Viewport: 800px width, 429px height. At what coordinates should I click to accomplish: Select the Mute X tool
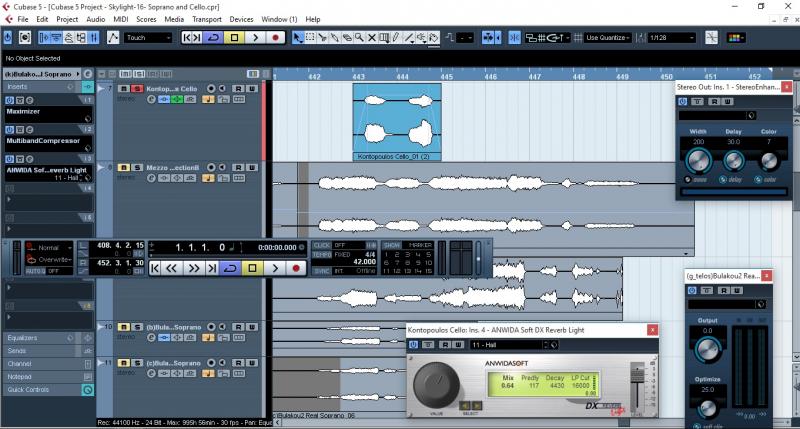click(x=371, y=38)
